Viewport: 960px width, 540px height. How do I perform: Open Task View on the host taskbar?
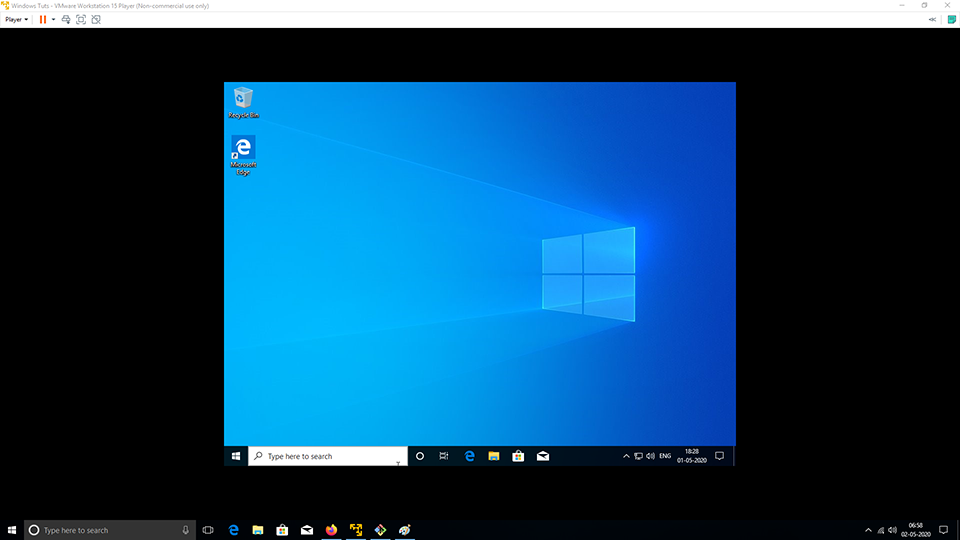click(208, 530)
